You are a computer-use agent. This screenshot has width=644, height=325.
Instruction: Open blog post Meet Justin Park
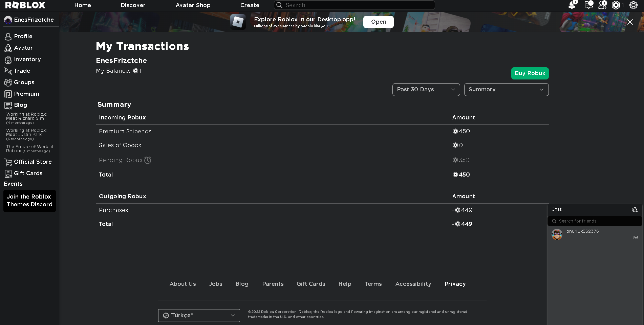pyautogui.click(x=26, y=135)
